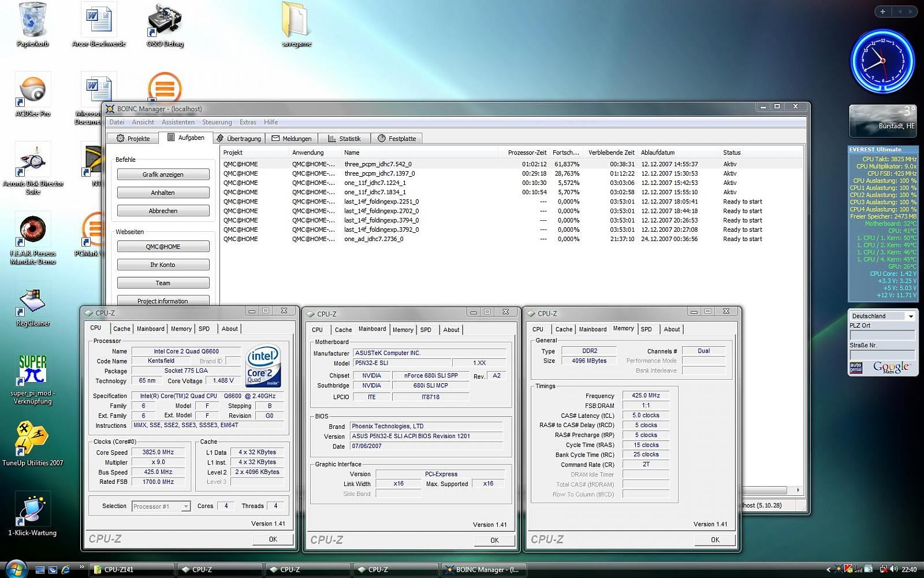The image size is (924, 578).
Task: Switch to CPU-Z141 taskbar button
Action: tap(132, 569)
